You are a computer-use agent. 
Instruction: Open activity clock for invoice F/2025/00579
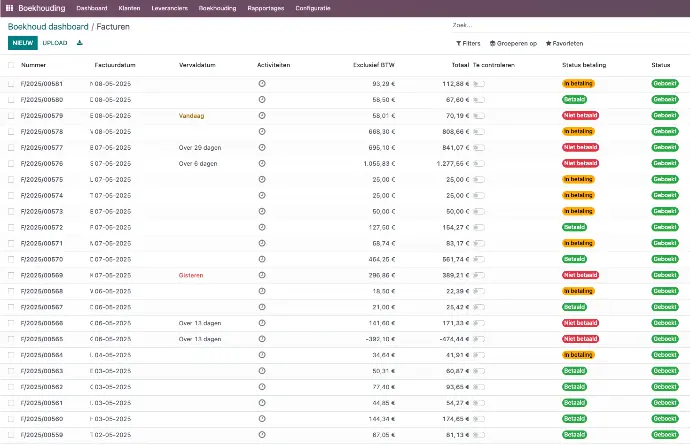(x=262, y=116)
